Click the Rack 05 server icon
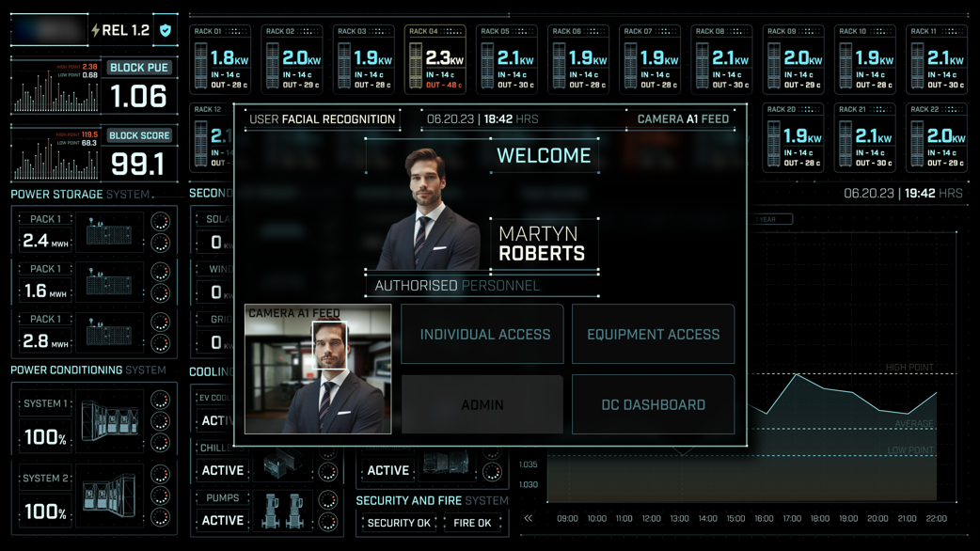This screenshot has width=980, height=551. (x=487, y=66)
